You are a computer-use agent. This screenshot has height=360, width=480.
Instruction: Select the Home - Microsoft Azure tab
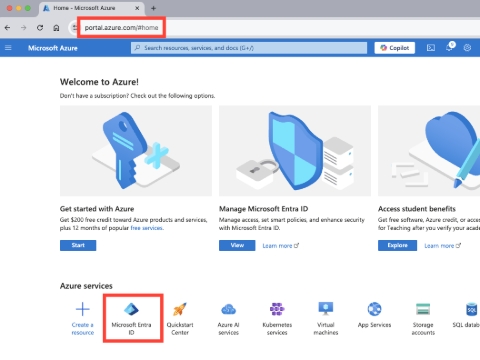(91, 8)
